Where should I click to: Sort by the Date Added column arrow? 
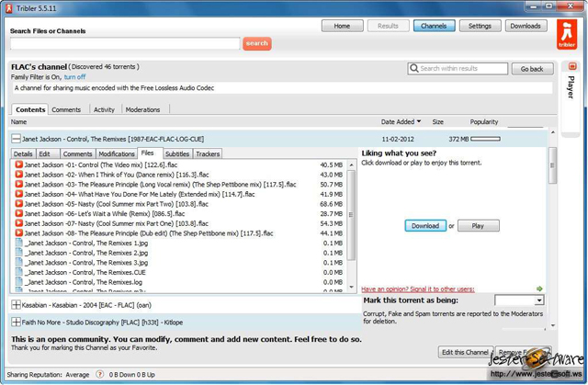click(x=419, y=121)
